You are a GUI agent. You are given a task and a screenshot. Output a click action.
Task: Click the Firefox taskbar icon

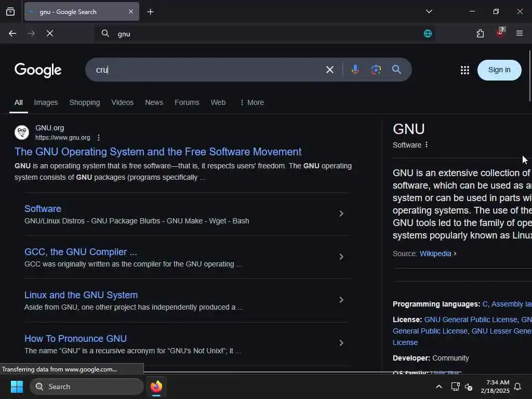[x=156, y=387]
